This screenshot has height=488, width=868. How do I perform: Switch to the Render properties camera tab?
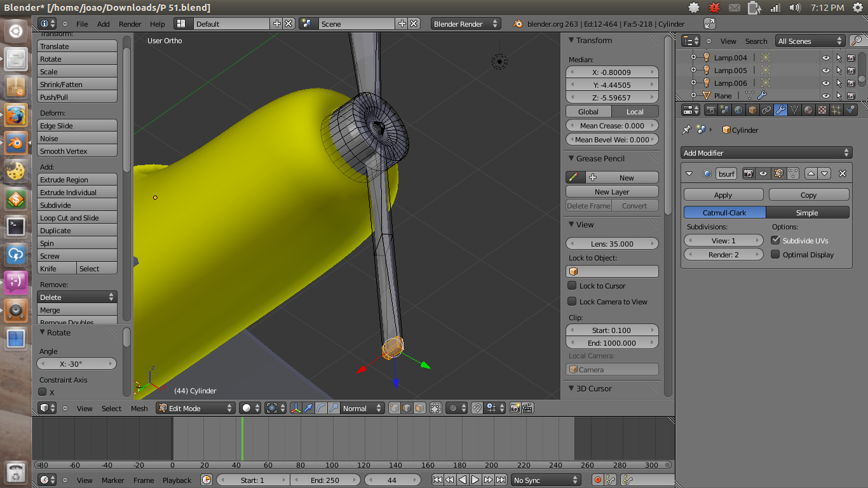click(x=711, y=109)
